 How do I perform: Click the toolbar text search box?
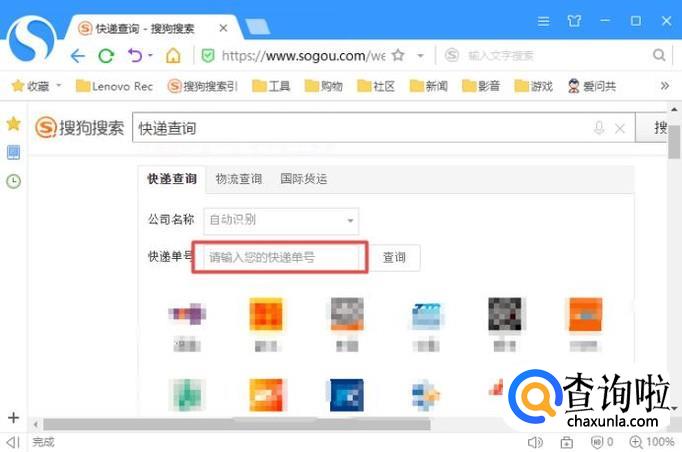[546, 55]
